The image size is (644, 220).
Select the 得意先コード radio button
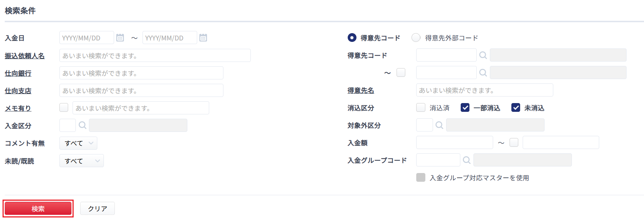pyautogui.click(x=352, y=38)
